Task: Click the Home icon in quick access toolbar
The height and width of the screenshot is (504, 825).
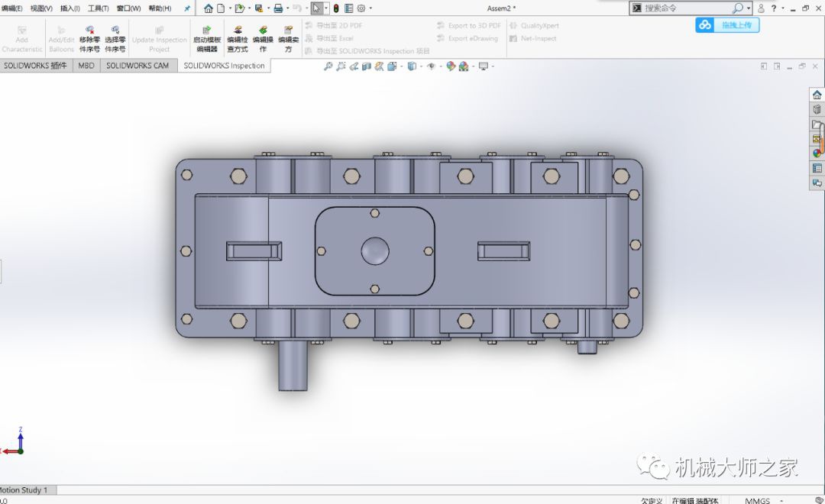Action: (x=209, y=8)
